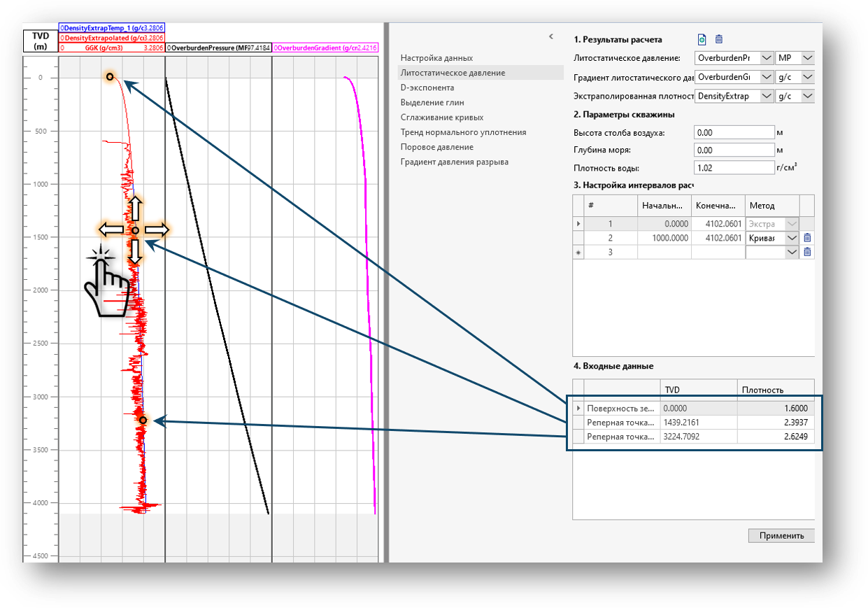Open Настройка данных section
Image resolution: width=868 pixels, height=608 pixels.
click(x=436, y=57)
